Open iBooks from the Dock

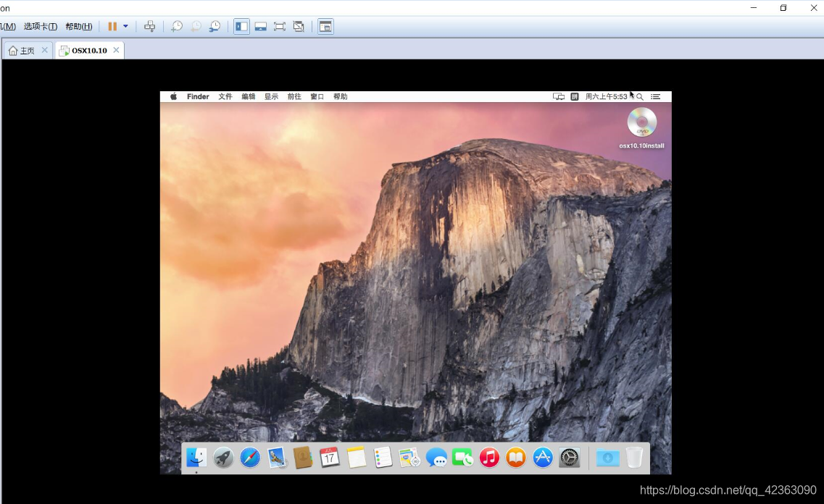point(516,458)
